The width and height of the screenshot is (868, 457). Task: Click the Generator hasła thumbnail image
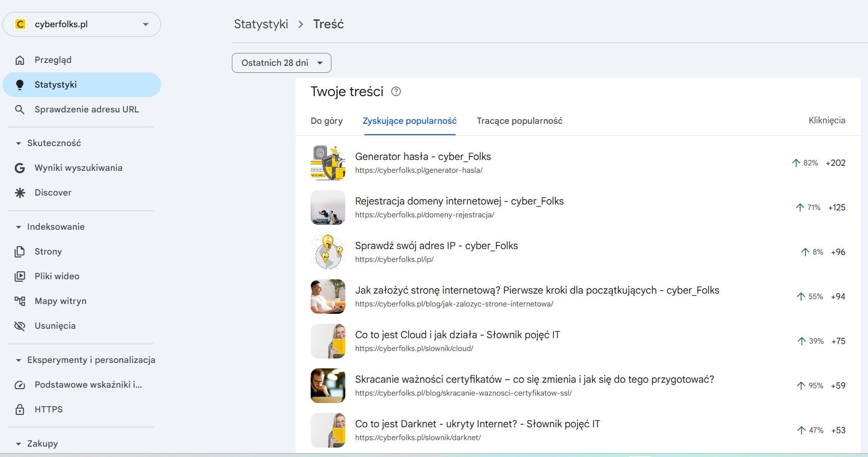[328, 163]
